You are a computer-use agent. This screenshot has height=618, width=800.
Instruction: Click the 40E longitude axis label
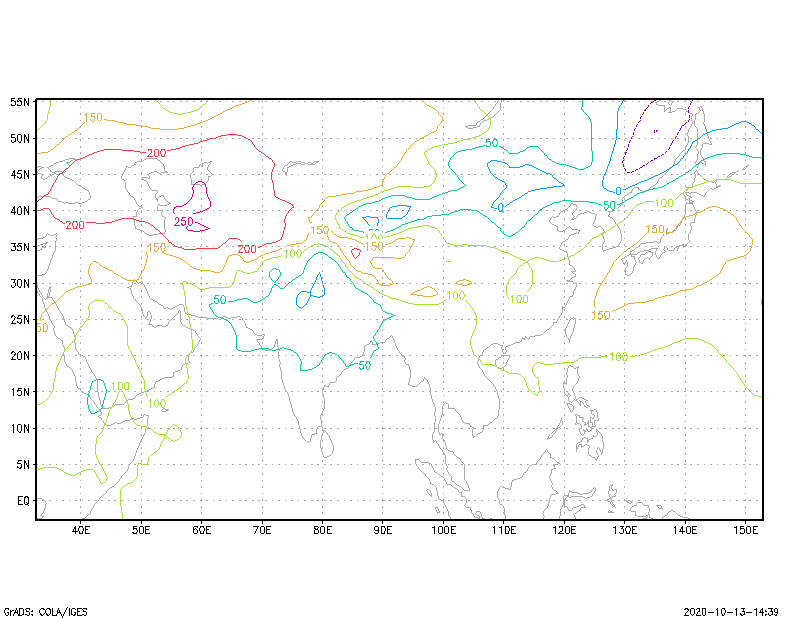[x=81, y=530]
